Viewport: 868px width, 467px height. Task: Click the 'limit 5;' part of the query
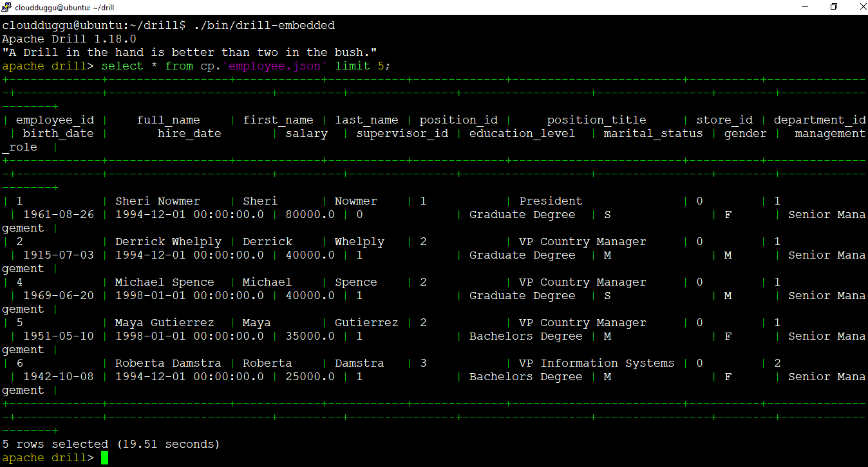pos(363,66)
